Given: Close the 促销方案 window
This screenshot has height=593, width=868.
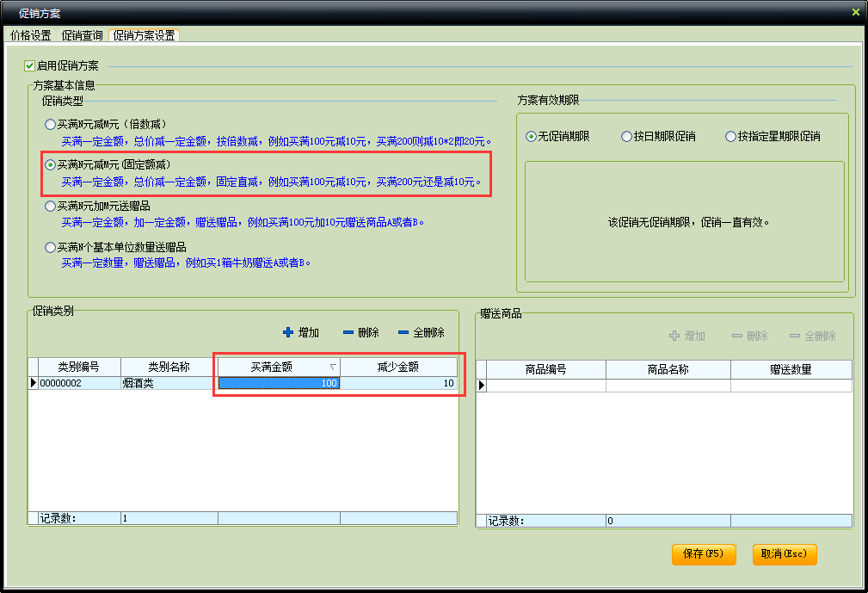Looking at the screenshot, I should (x=855, y=12).
